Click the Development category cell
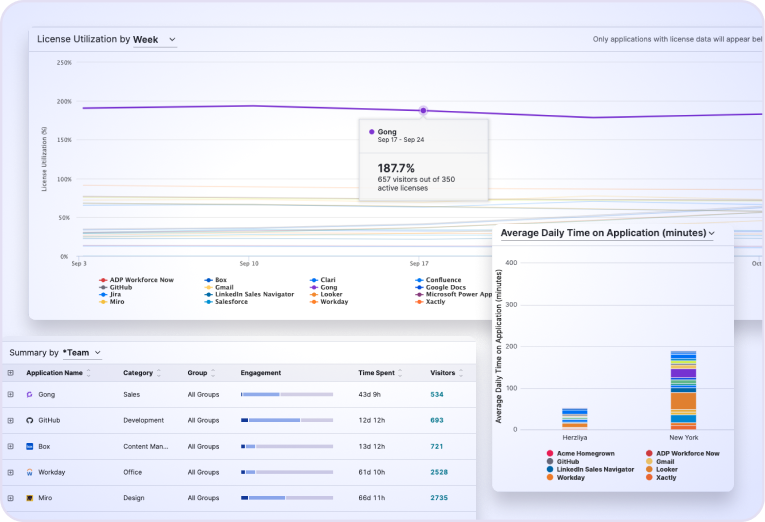The image size is (765, 522). coord(143,420)
